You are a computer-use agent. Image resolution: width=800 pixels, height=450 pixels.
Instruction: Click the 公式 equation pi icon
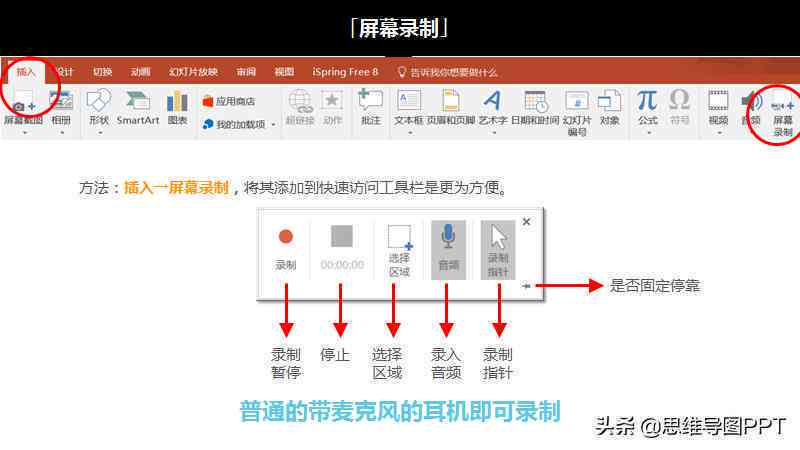tap(647, 100)
